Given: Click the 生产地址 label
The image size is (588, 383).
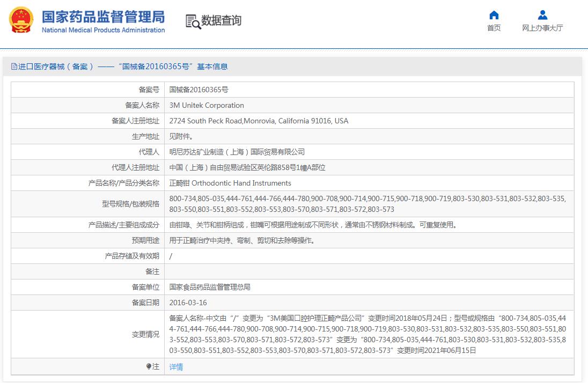Looking at the screenshot, I should [x=145, y=137].
